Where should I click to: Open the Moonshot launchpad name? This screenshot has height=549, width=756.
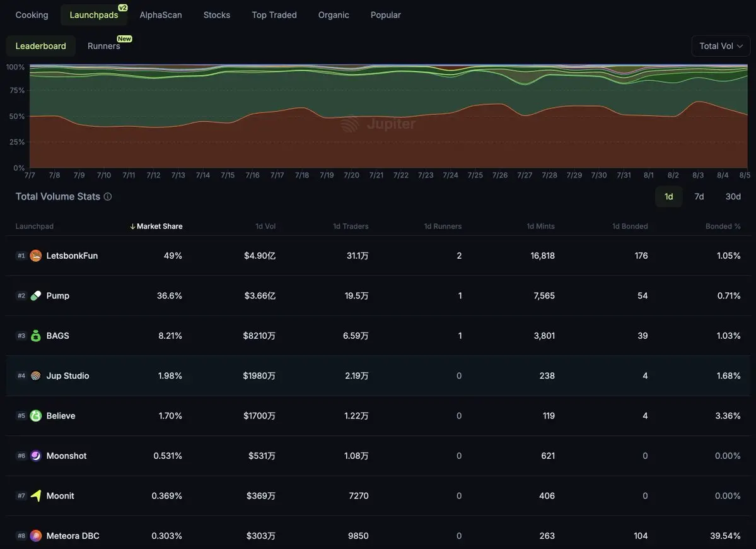(x=67, y=456)
